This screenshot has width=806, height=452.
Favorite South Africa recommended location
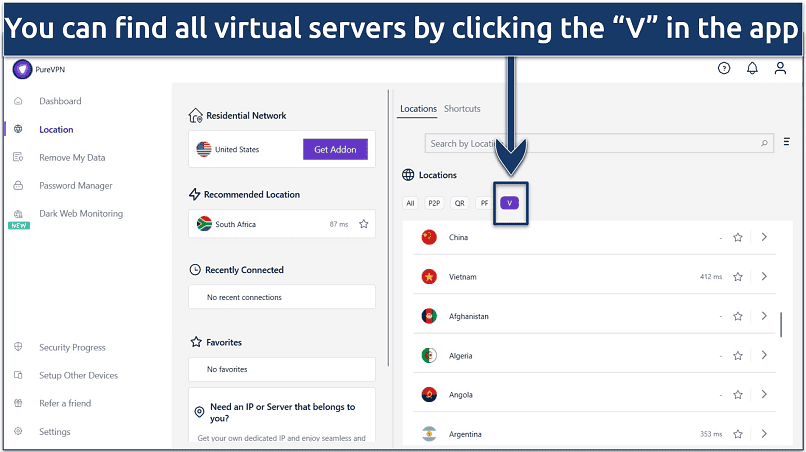[364, 224]
